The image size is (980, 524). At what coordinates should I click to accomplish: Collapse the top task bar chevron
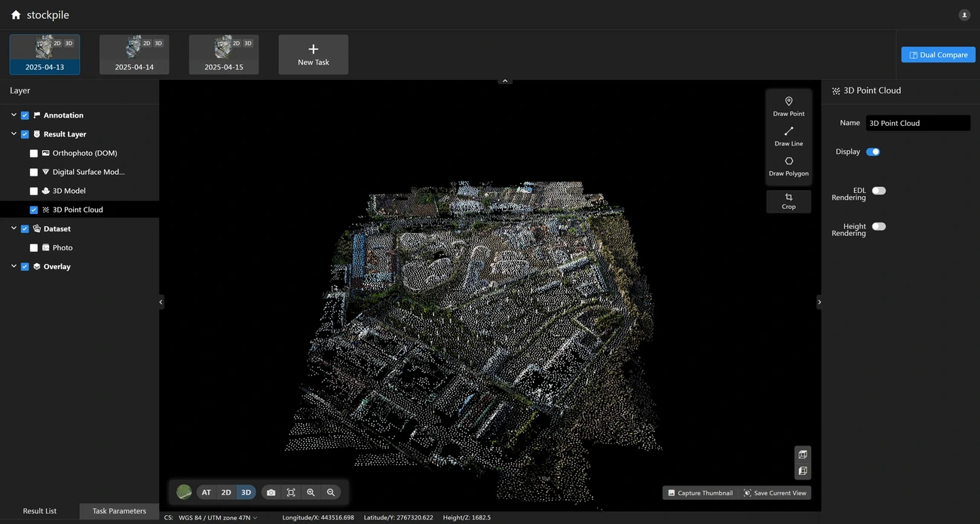pyautogui.click(x=505, y=81)
